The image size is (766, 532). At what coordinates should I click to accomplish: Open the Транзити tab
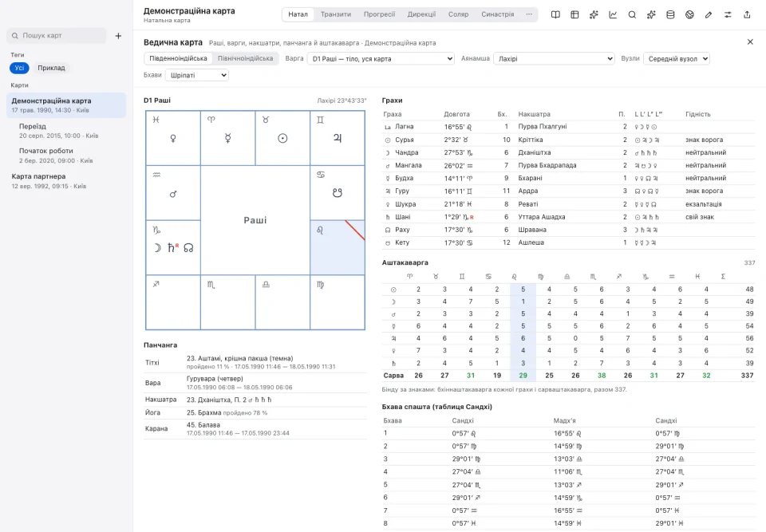pos(336,14)
